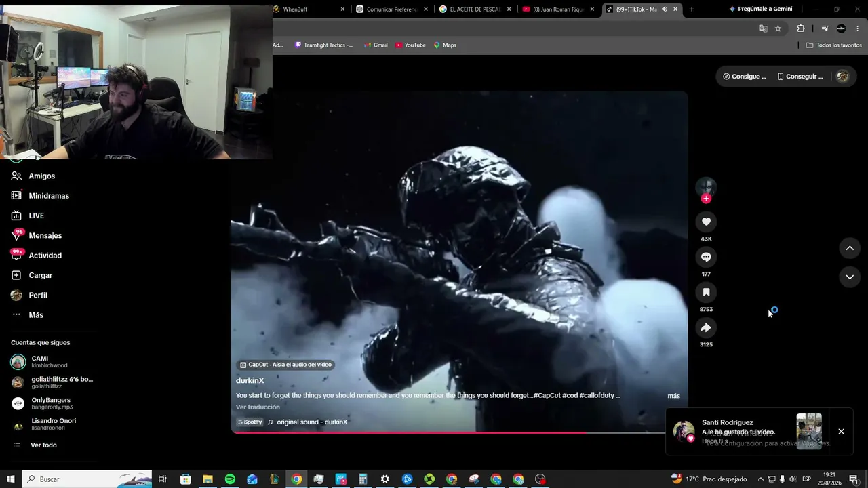Open Task View on taskbar
This screenshot has width=868, height=488.
[x=163, y=479]
